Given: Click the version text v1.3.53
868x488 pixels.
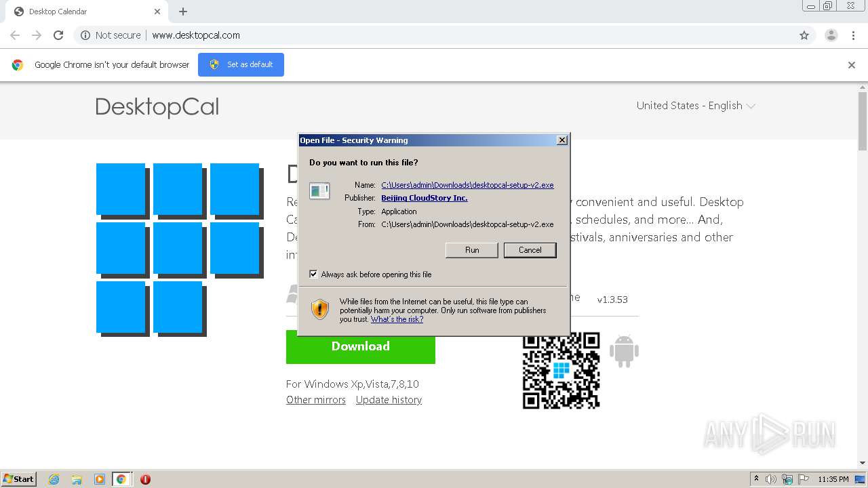Looking at the screenshot, I should click(x=612, y=300).
